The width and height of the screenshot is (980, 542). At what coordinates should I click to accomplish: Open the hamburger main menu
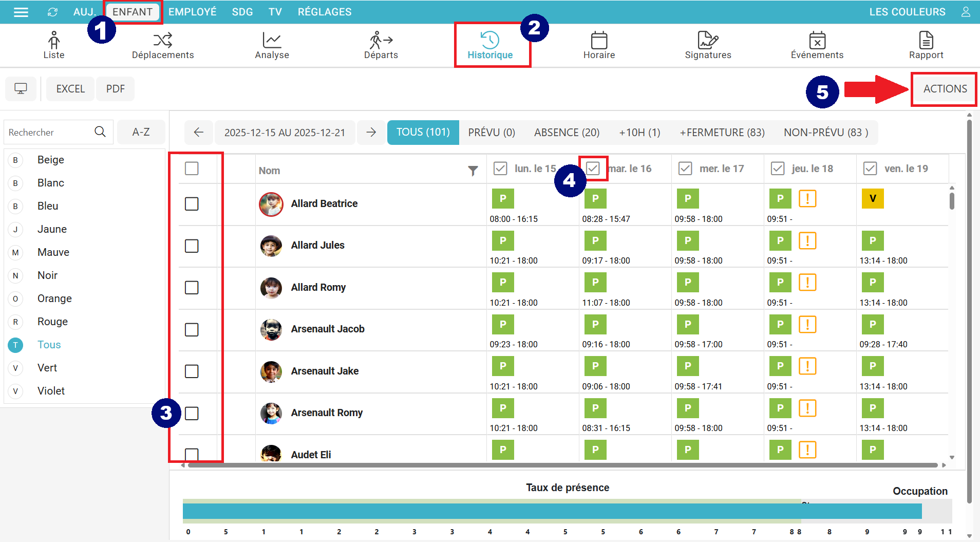coord(21,12)
